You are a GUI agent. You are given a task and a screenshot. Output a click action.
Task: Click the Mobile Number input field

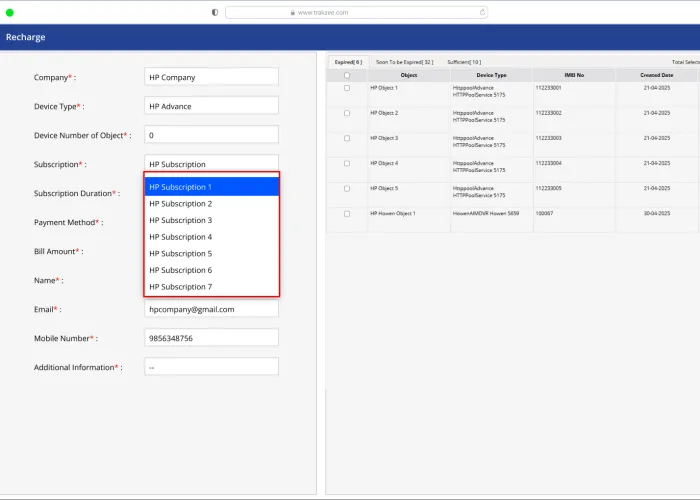coord(211,339)
